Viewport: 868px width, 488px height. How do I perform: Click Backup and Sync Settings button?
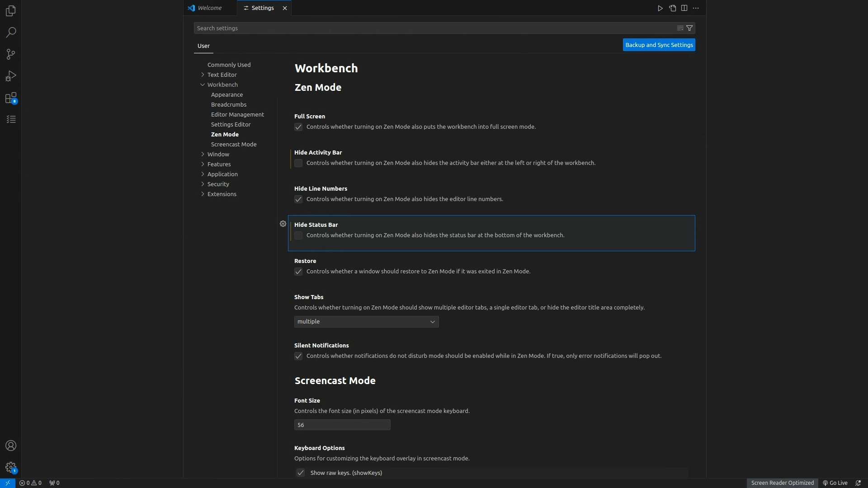(659, 45)
